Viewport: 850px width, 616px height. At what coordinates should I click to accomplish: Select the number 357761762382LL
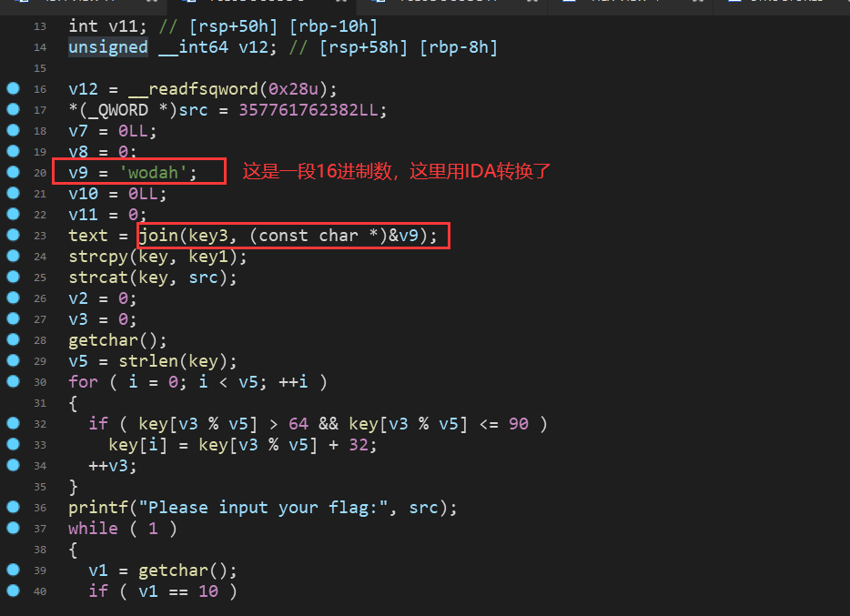[x=309, y=110]
